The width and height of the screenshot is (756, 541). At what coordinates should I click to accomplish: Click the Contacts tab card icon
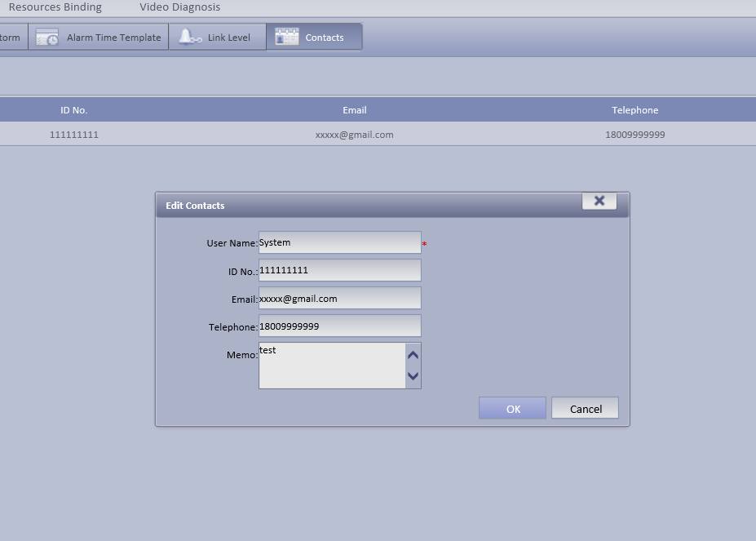pos(287,37)
